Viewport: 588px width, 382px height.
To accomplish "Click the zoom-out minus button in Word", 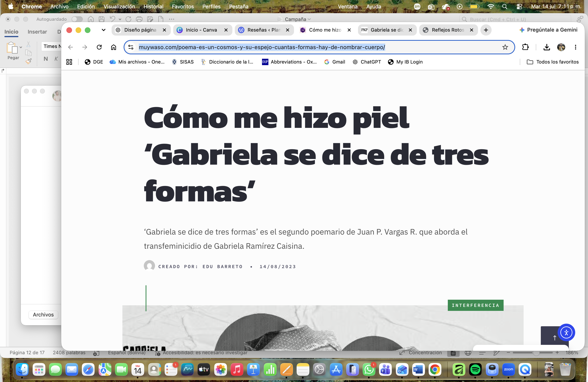I will [x=508, y=353].
